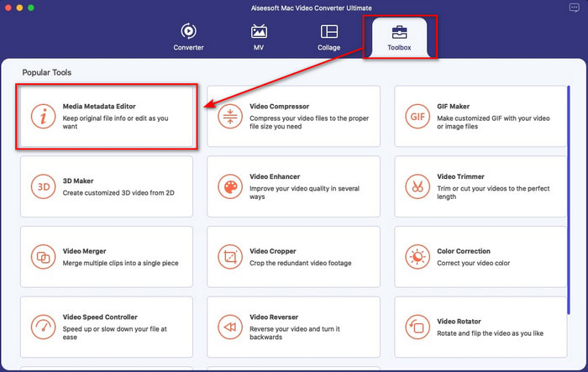Open Video Cropper title
588x372 pixels.
273,251
